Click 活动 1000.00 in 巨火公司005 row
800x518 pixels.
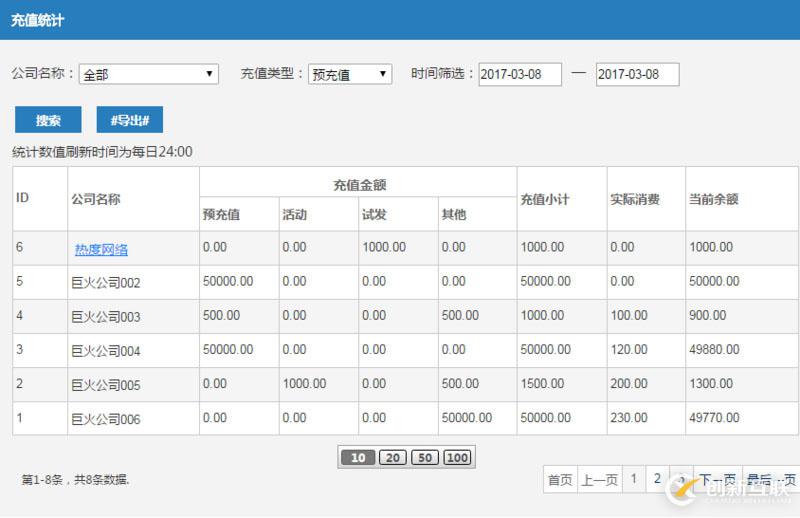click(304, 384)
